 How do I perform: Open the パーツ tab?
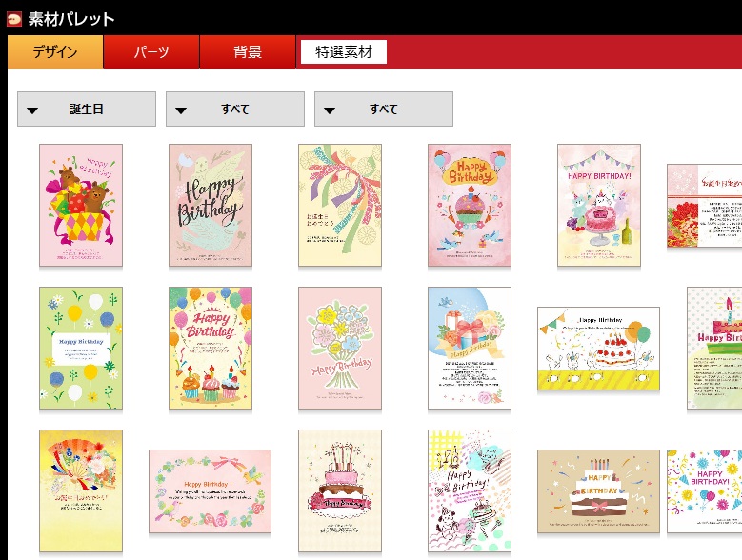coord(151,52)
